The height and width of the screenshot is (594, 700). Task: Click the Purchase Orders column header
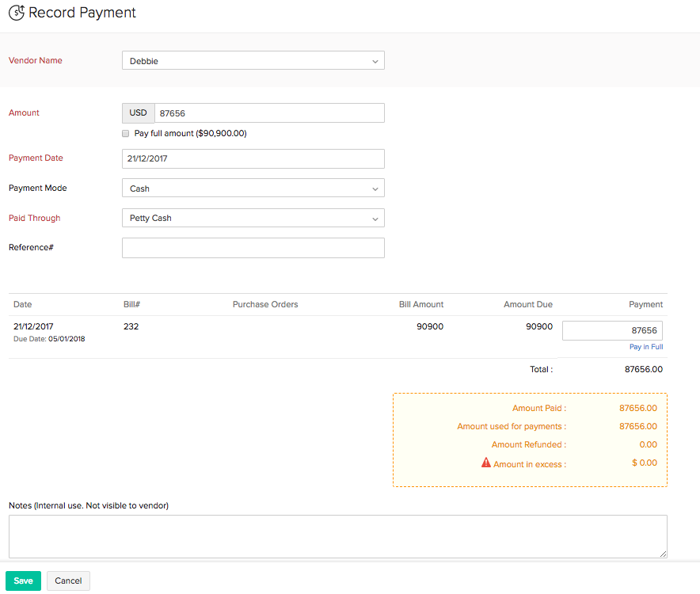coord(265,304)
